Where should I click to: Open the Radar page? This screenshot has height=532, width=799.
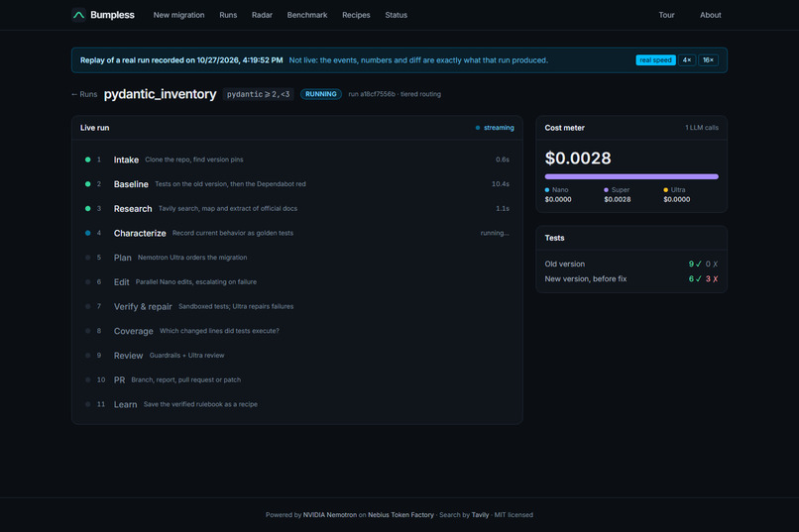click(262, 15)
